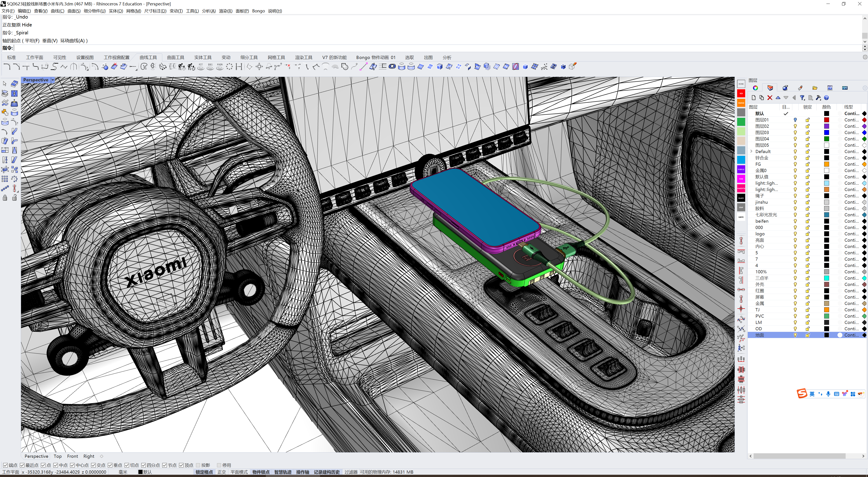Open the layer filter funnel tool
The height and width of the screenshot is (477, 868).
802,98
